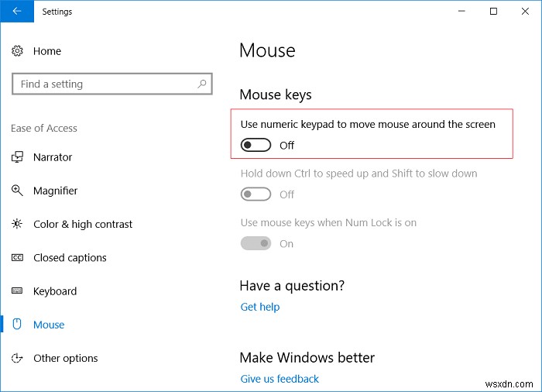Click the Closed captions CC icon
The image size is (542, 392).
pos(17,258)
